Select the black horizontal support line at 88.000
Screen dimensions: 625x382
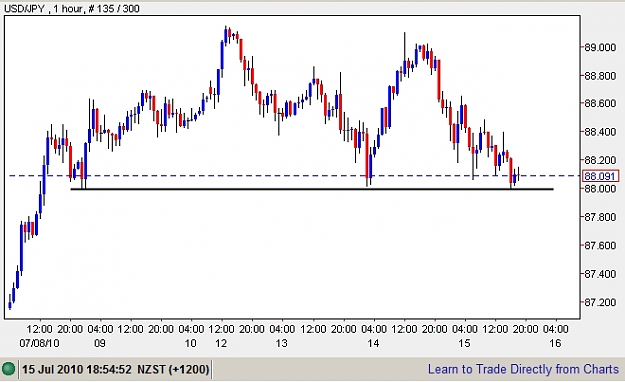[x=312, y=189]
